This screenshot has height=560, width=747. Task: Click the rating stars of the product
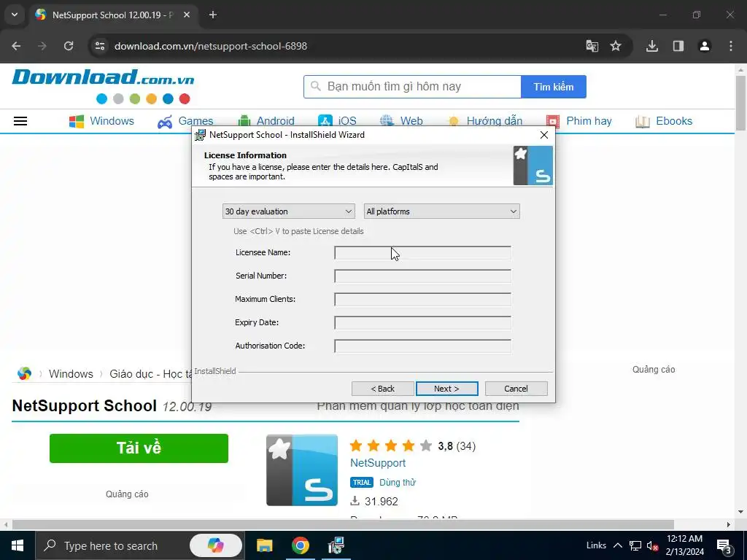point(391,446)
